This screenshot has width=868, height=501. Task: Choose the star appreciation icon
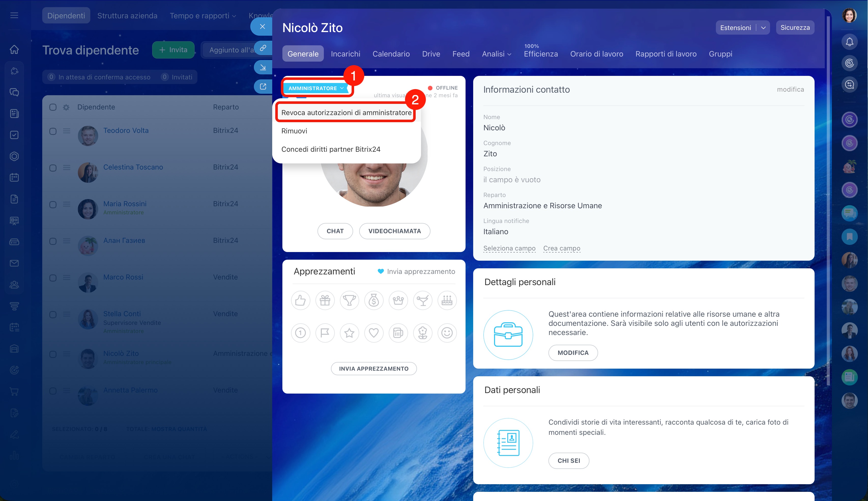click(x=349, y=333)
